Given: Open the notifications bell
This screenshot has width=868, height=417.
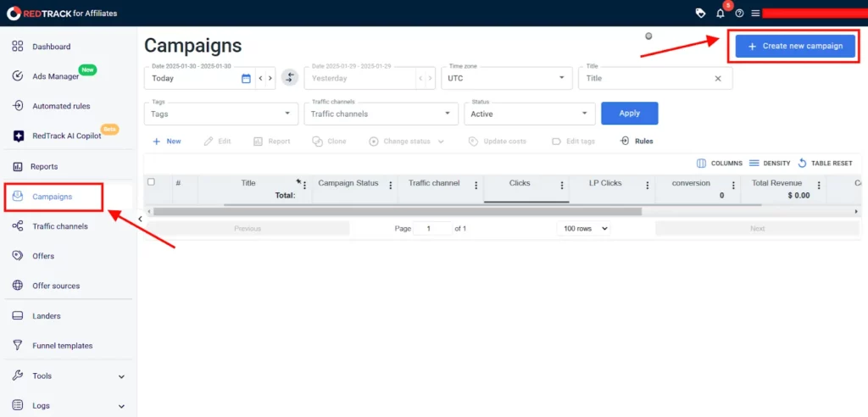Looking at the screenshot, I should (x=721, y=14).
